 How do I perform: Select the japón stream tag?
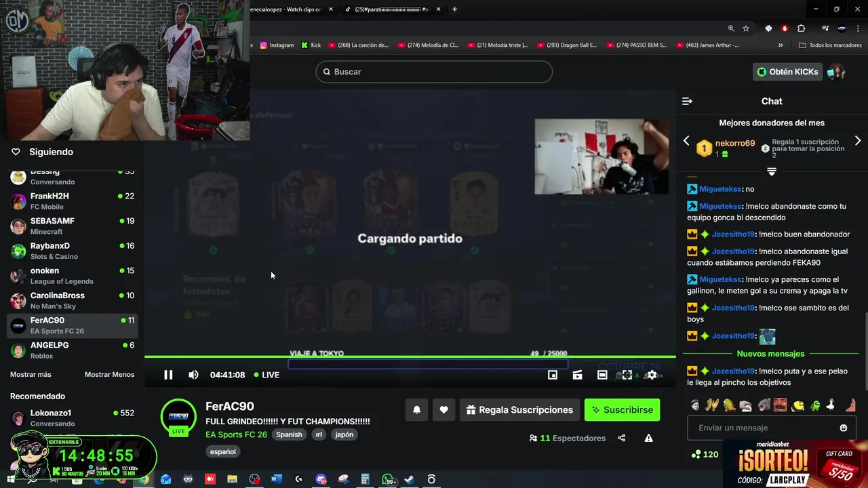point(344,434)
